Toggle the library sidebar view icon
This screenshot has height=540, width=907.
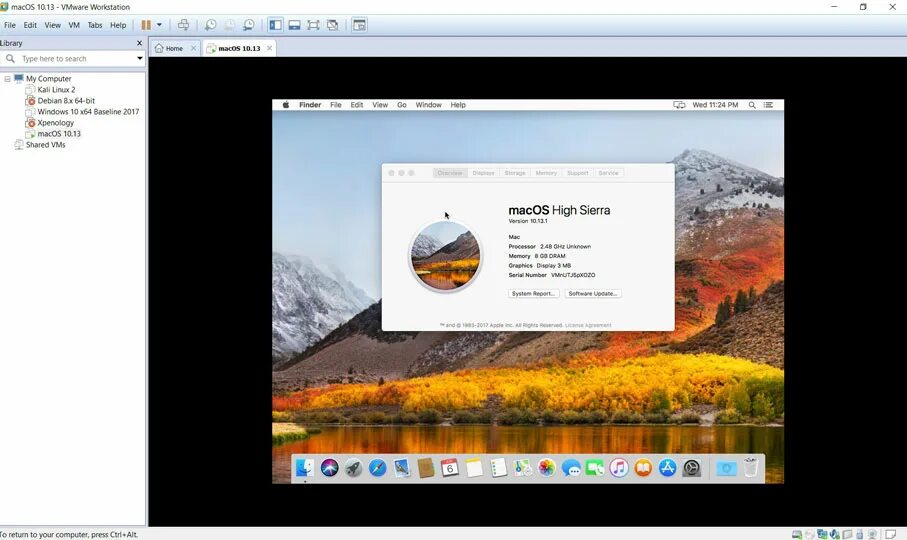pyautogui.click(x=275, y=25)
